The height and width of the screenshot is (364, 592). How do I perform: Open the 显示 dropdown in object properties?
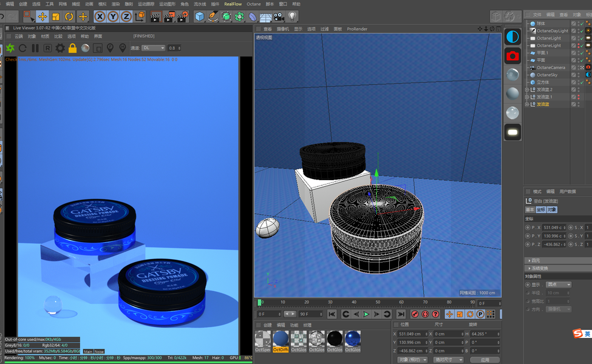click(559, 285)
